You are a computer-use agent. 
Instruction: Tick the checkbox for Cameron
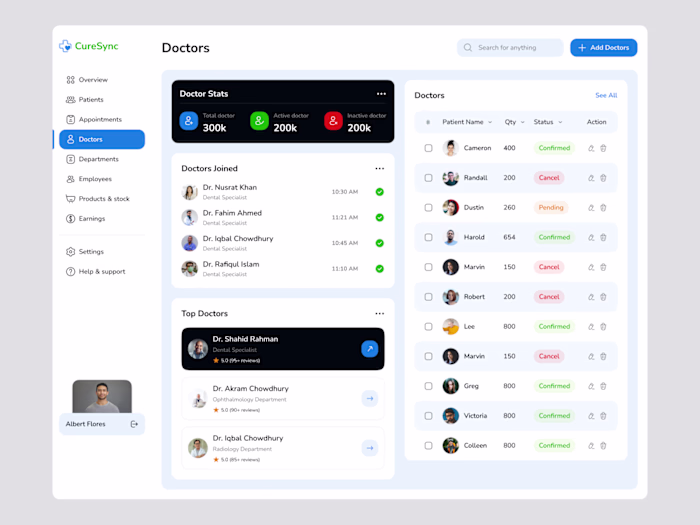(x=428, y=148)
